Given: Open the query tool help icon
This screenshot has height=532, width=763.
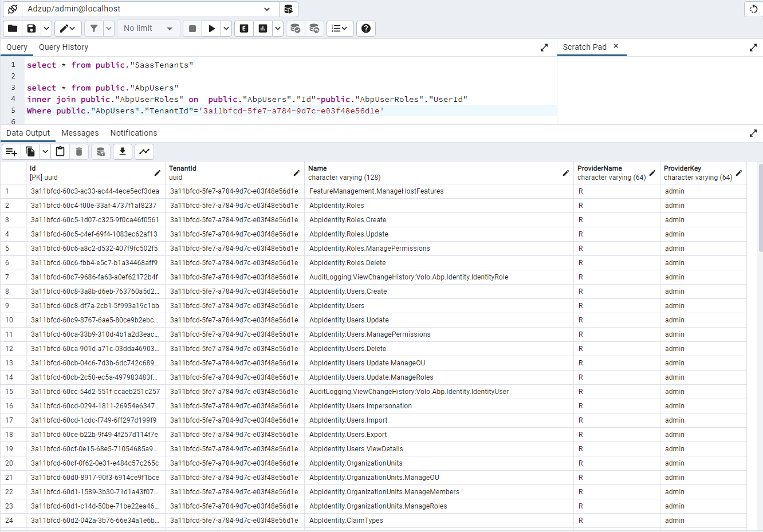Looking at the screenshot, I should [366, 29].
